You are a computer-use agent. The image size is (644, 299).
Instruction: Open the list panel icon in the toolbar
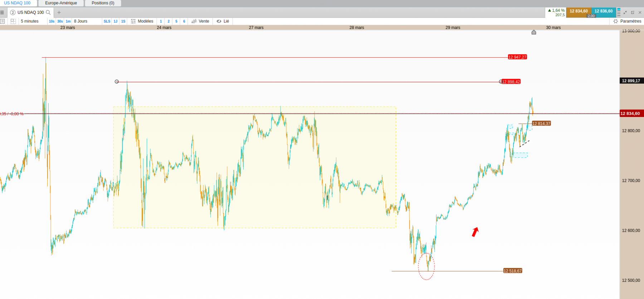point(3,21)
